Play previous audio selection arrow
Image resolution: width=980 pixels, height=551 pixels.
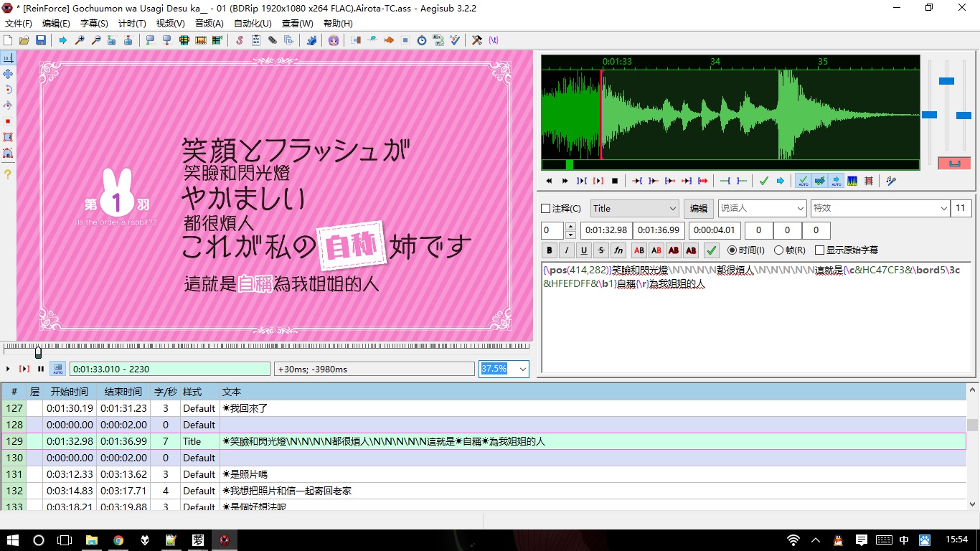click(549, 181)
